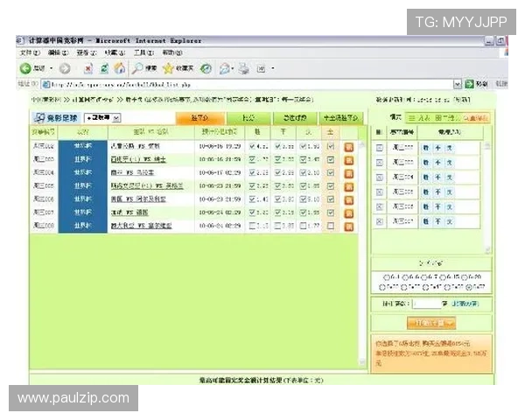Open the Favorites star panel
The height and width of the screenshot is (420, 525).
pos(168,68)
